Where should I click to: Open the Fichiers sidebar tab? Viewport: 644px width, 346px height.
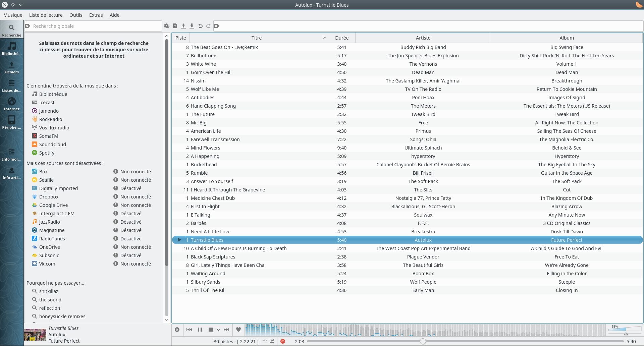click(x=12, y=66)
